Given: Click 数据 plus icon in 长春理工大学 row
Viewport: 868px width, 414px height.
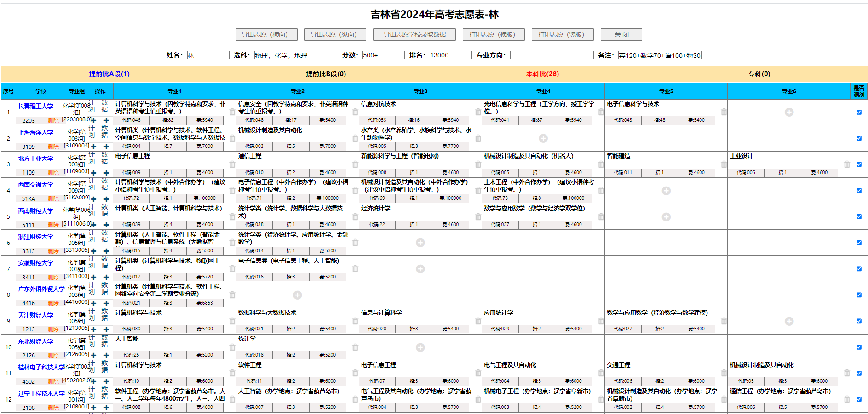Looking at the screenshot, I should point(106,120).
